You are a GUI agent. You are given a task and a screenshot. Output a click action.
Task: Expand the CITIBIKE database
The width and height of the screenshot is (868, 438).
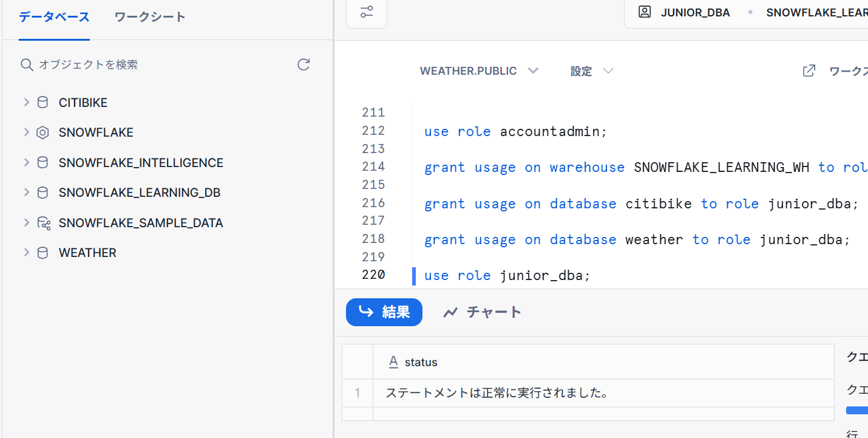click(x=26, y=102)
